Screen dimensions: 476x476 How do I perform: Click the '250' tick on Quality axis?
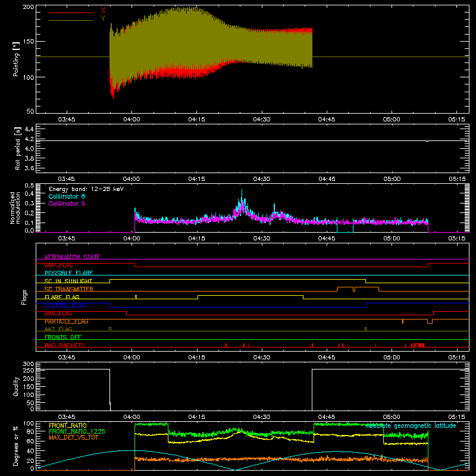tap(29, 371)
